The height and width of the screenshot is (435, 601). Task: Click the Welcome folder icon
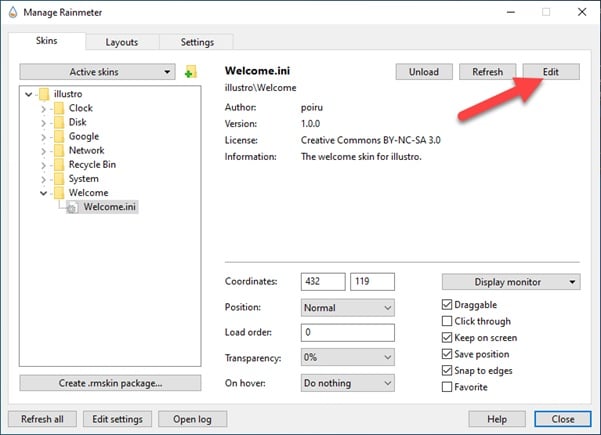click(x=59, y=193)
